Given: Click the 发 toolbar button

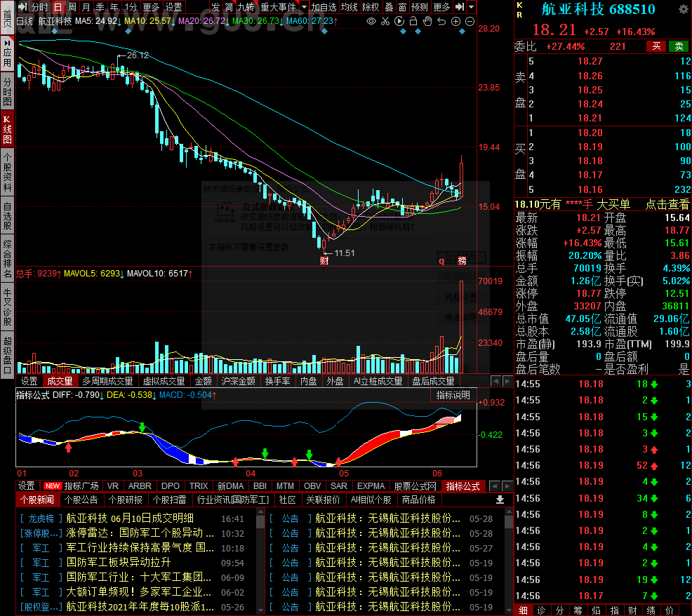Looking at the screenshot, I should [x=215, y=7].
